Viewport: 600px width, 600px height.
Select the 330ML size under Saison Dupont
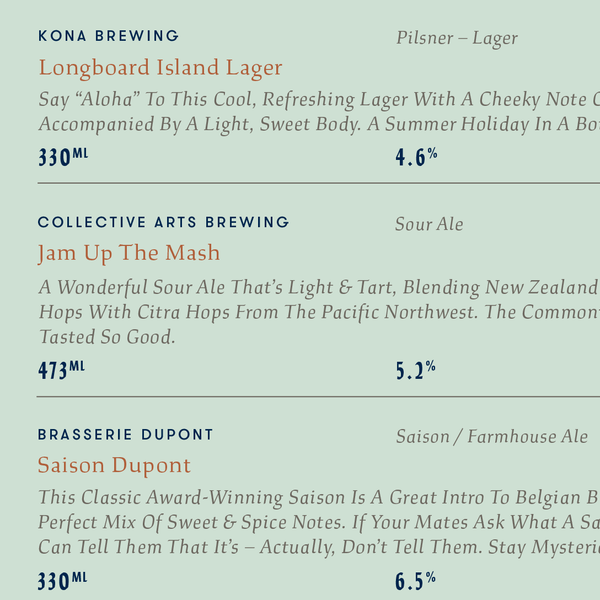pyautogui.click(x=62, y=581)
